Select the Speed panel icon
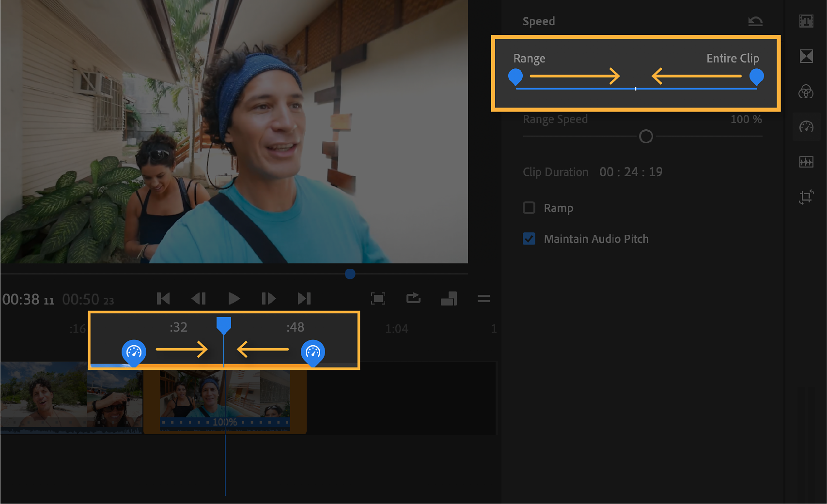This screenshot has height=504, width=827. click(x=806, y=127)
